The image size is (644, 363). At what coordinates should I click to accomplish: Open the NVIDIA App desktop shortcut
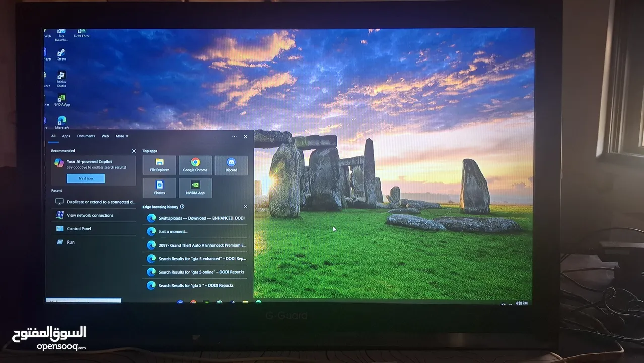click(x=61, y=100)
